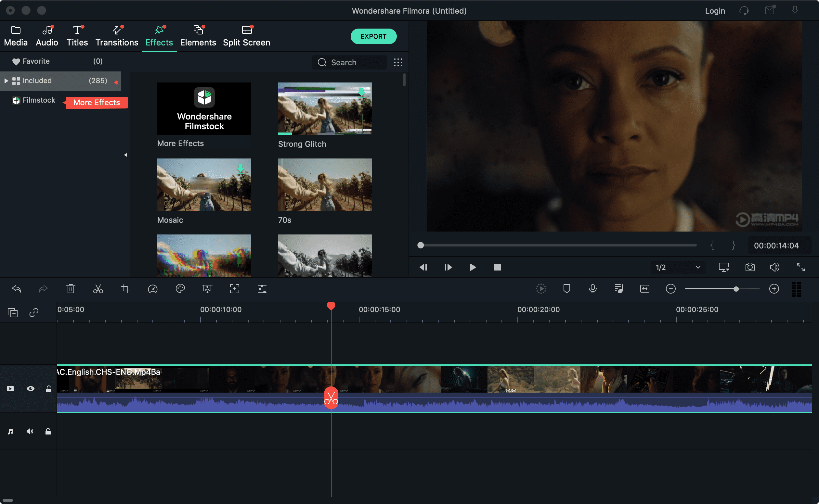Screen dimensions: 819x504
Task: Step forward one frame
Action: (x=448, y=267)
